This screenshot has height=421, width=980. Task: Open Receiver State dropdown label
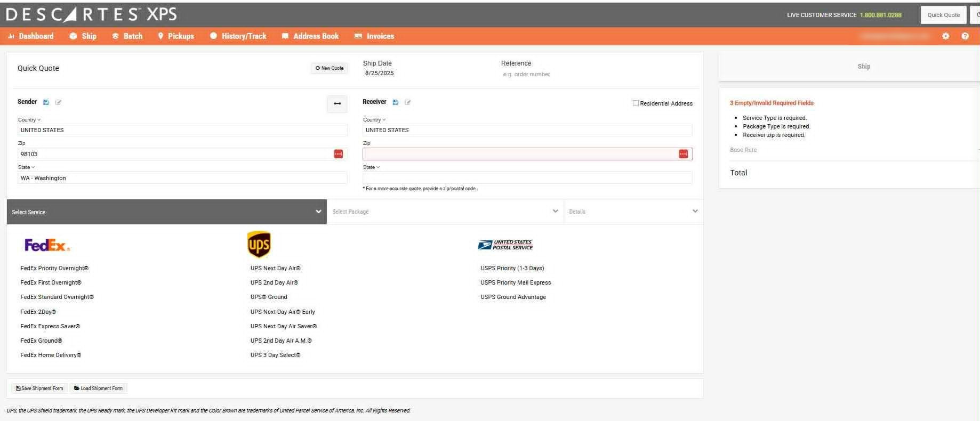[x=372, y=167]
